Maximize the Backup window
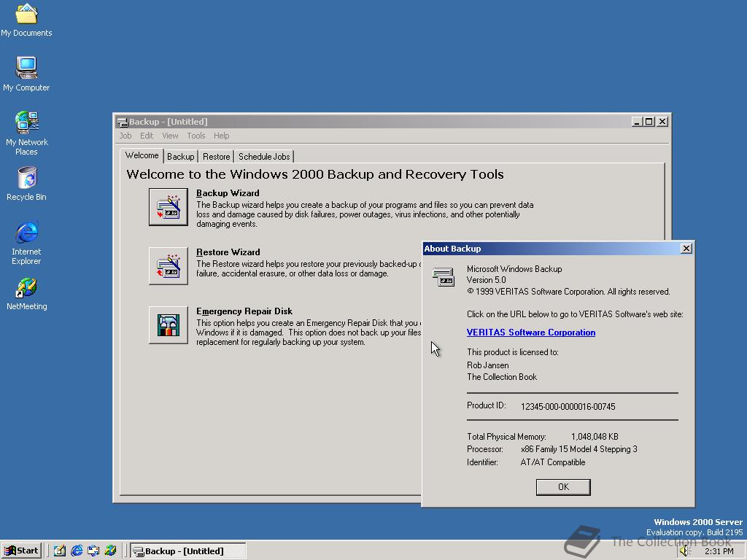 point(649,122)
